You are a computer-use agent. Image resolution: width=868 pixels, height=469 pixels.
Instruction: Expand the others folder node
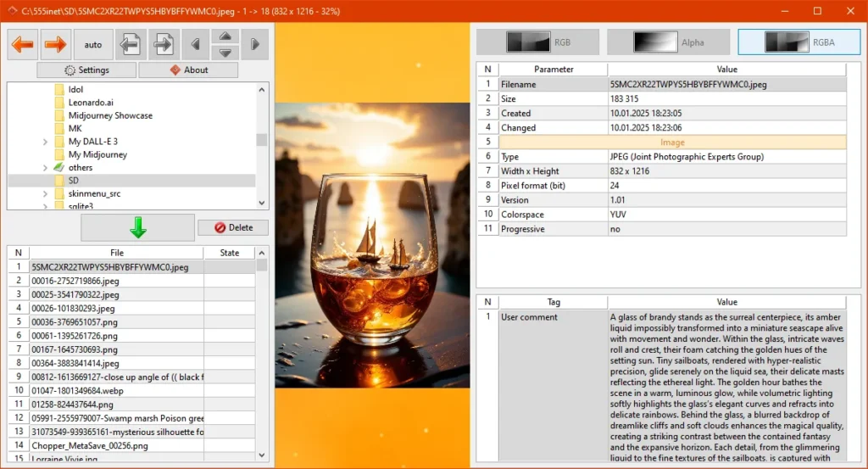click(x=46, y=168)
